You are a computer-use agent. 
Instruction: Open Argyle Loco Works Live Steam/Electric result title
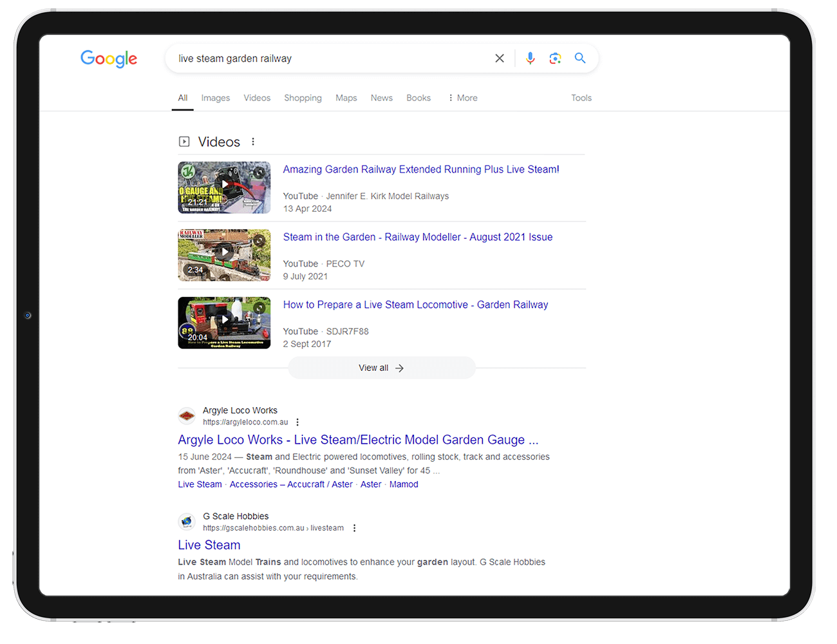(358, 440)
